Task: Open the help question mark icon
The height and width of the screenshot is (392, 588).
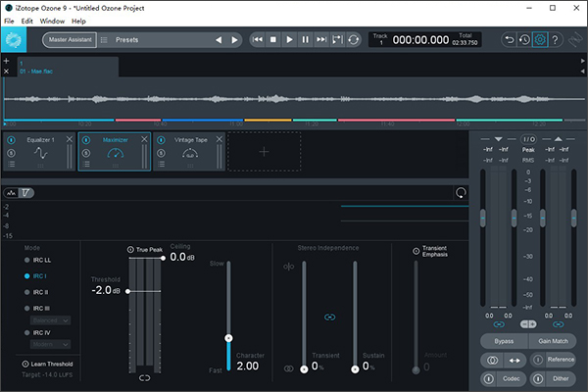Action: click(x=556, y=40)
